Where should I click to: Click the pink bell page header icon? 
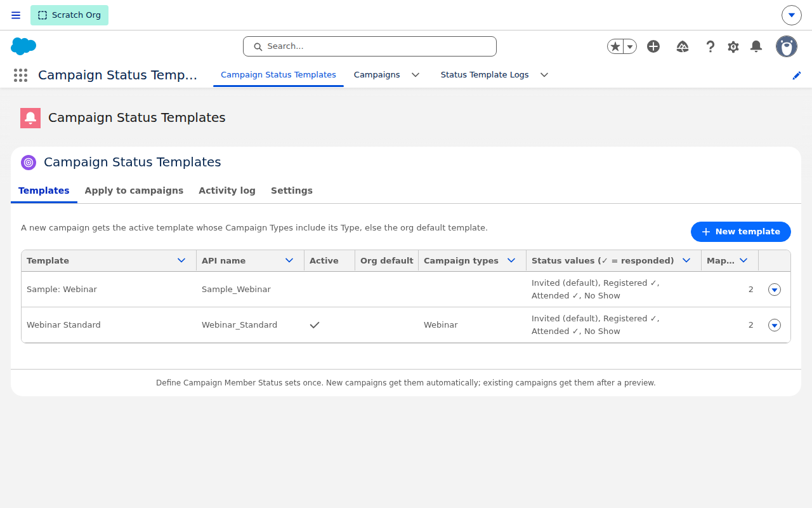click(30, 117)
